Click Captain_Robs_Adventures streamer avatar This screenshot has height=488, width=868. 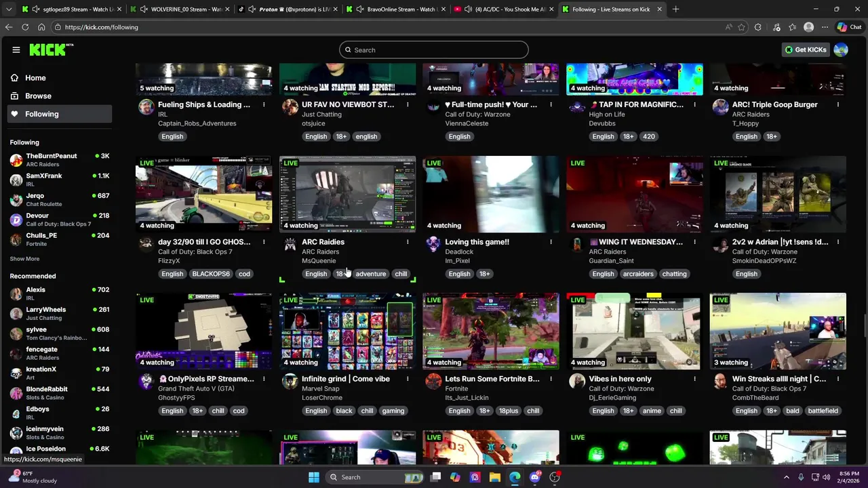(x=146, y=107)
